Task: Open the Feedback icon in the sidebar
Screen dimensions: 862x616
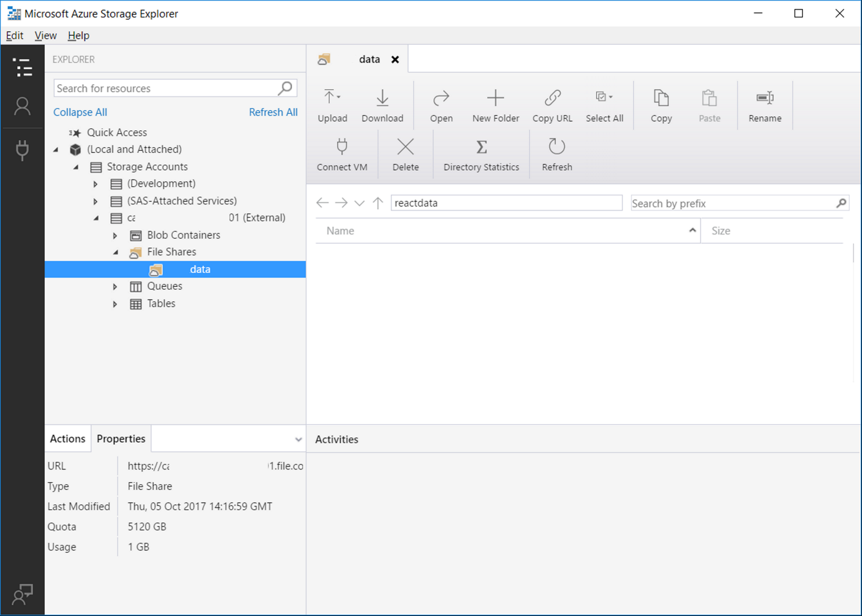Action: (x=22, y=594)
